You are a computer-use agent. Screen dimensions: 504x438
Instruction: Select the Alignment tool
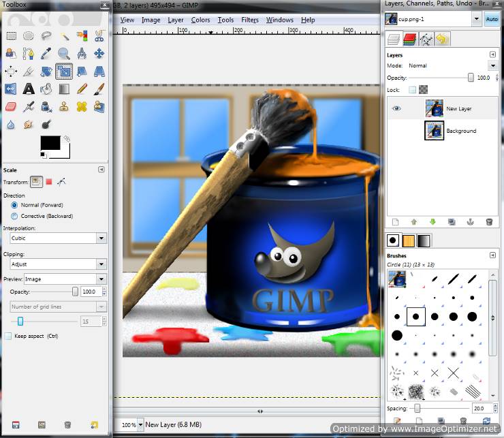12,71
